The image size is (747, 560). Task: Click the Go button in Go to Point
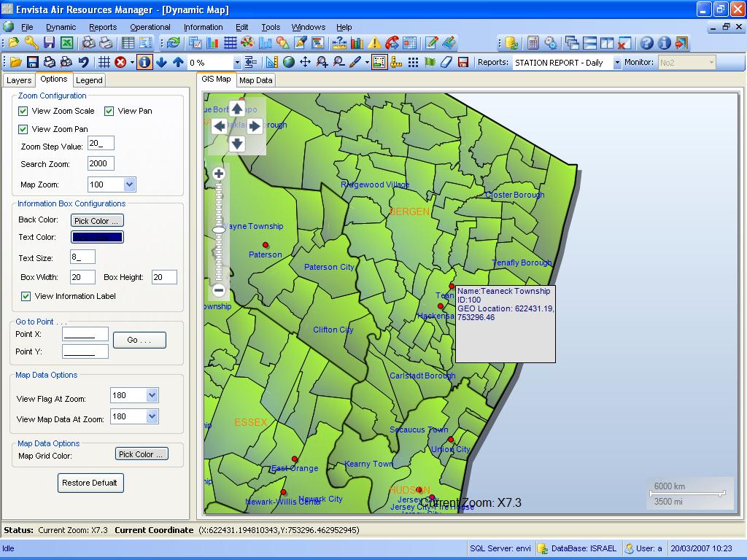click(x=139, y=340)
